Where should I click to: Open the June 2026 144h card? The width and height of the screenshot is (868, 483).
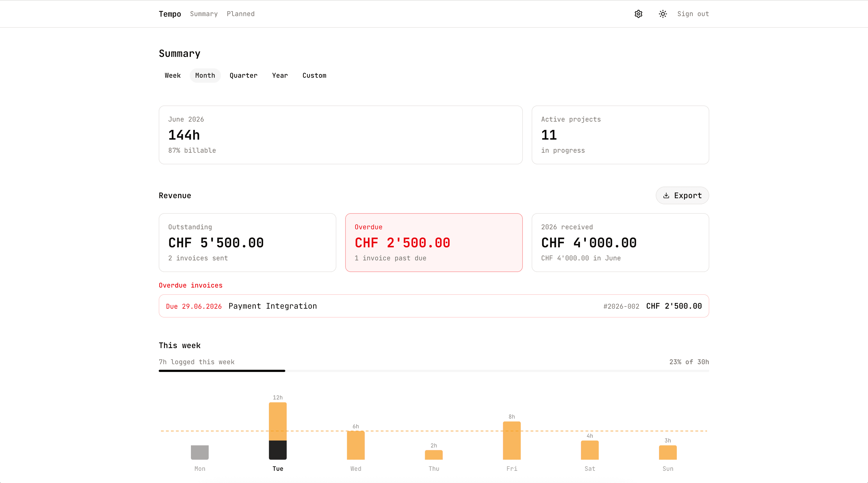click(x=341, y=135)
